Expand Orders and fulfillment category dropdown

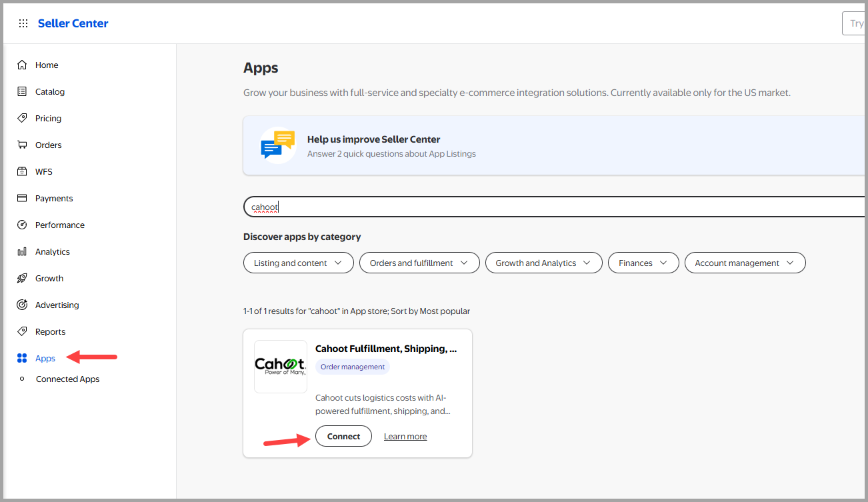(x=419, y=263)
